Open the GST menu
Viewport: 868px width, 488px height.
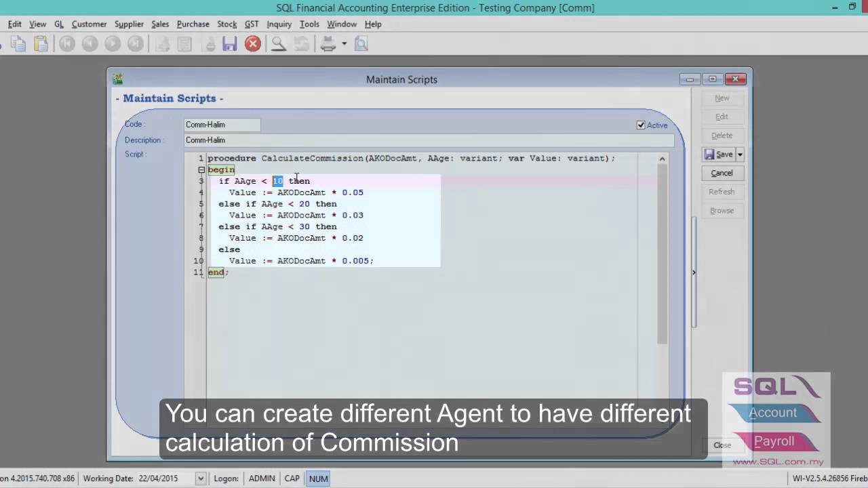[252, 24]
